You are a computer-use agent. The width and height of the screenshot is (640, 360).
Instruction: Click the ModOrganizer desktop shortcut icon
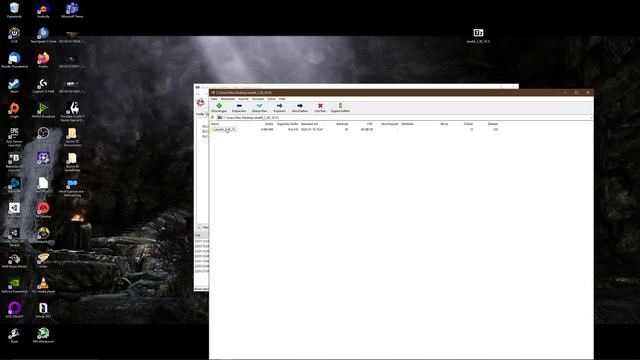(72, 183)
